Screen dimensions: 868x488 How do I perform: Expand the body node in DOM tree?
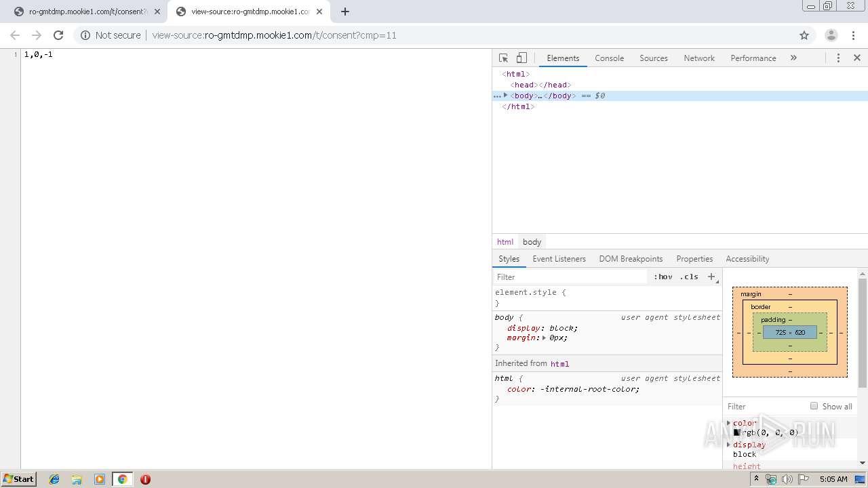coord(506,96)
